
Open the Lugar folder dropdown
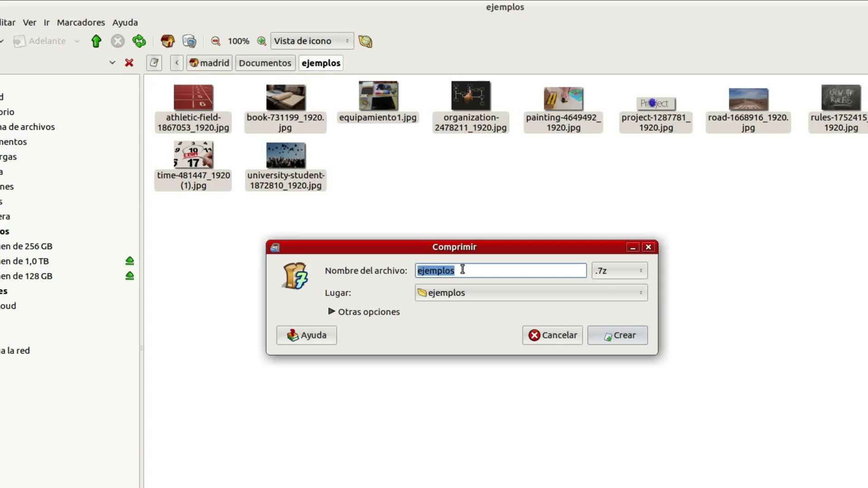point(531,293)
